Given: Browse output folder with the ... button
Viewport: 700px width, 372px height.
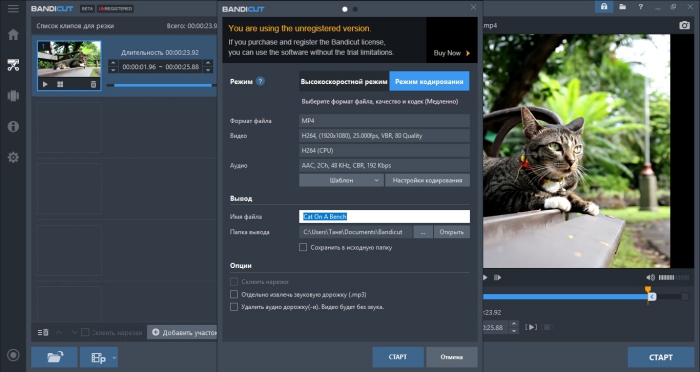Looking at the screenshot, I should (x=423, y=232).
